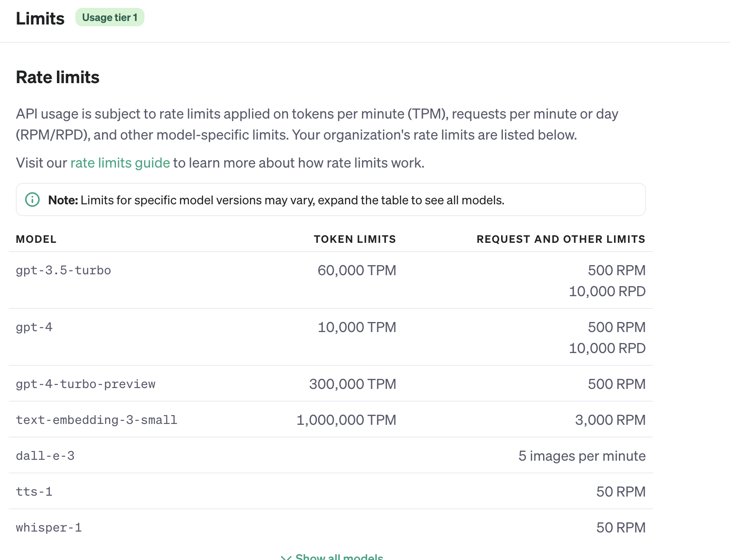
Task: Click the dall-e-3 model name
Action: click(x=45, y=456)
